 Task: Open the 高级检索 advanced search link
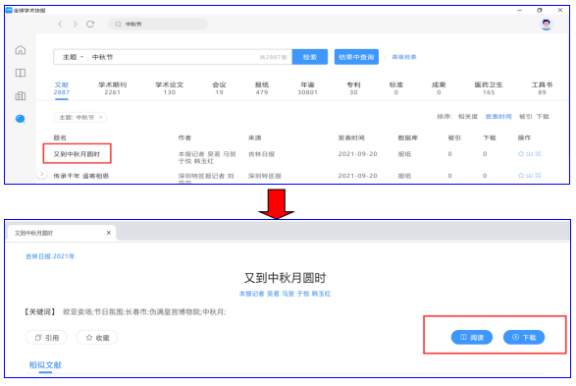[x=404, y=57]
